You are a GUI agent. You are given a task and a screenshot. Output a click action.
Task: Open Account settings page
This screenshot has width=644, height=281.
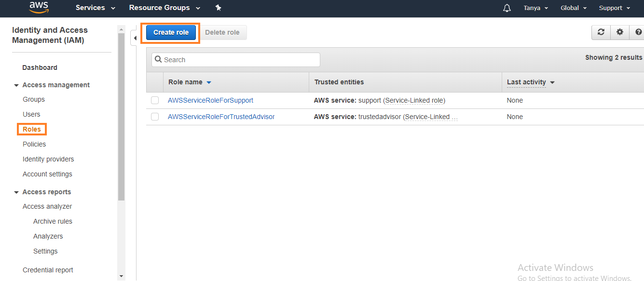point(47,174)
